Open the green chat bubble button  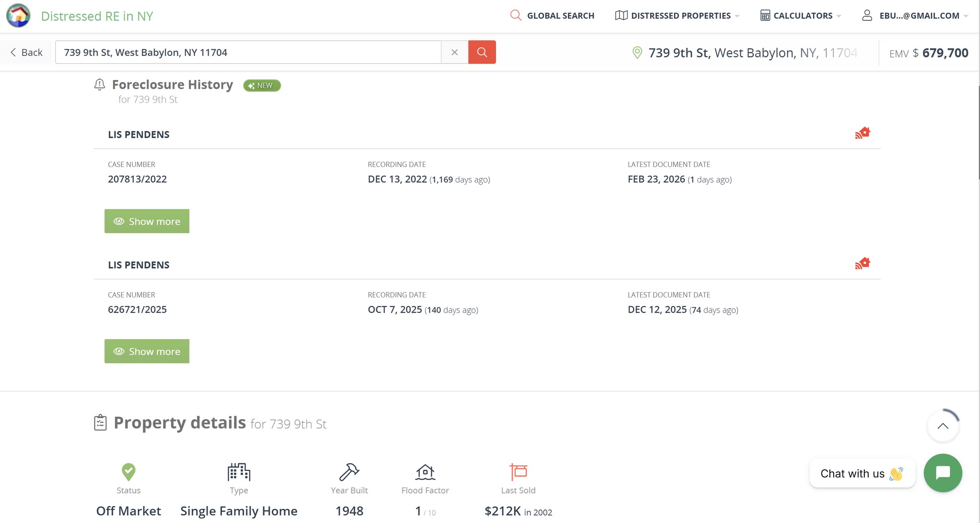pyautogui.click(x=942, y=473)
